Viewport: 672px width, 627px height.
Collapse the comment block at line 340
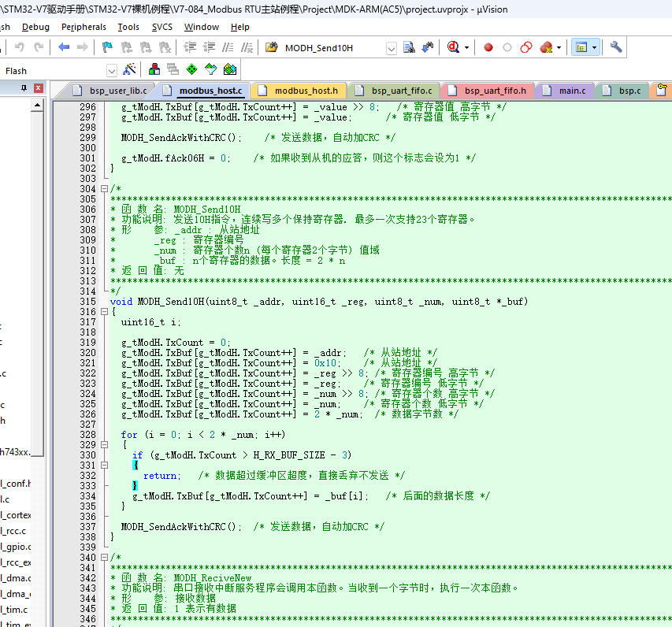pos(104,558)
